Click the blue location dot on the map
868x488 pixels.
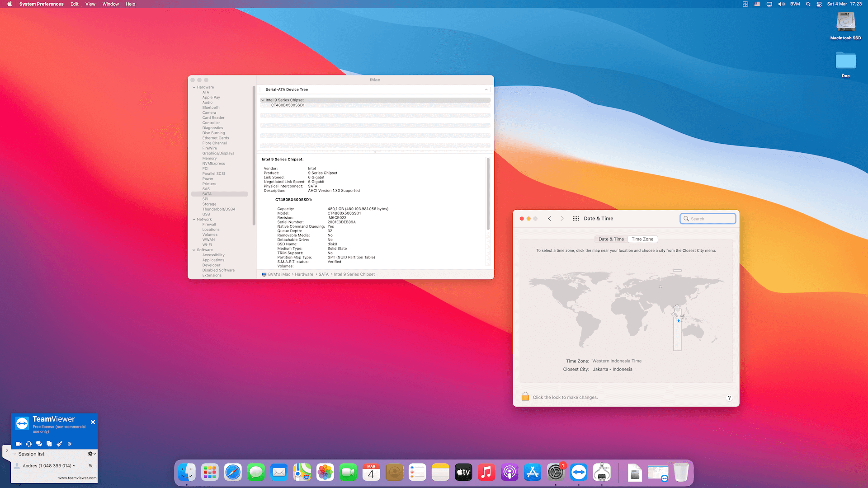coord(679,320)
